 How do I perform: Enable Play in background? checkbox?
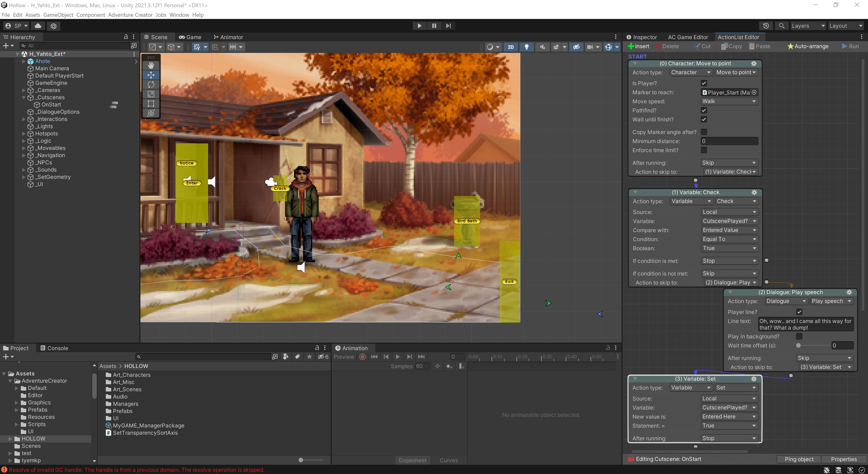coord(799,336)
